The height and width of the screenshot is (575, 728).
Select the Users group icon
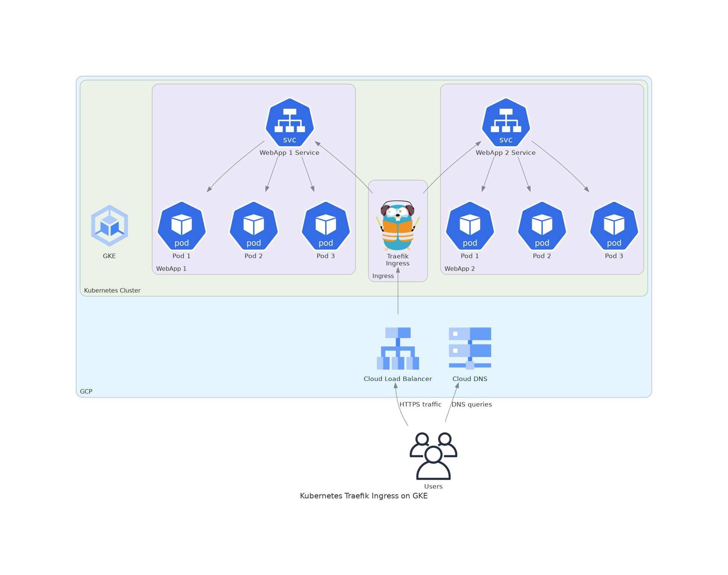click(433, 456)
